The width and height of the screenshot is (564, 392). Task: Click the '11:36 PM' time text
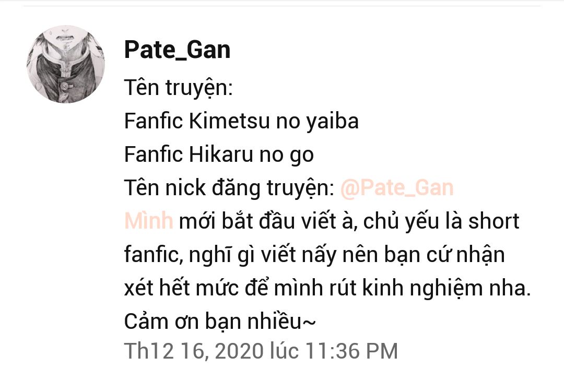point(351,351)
